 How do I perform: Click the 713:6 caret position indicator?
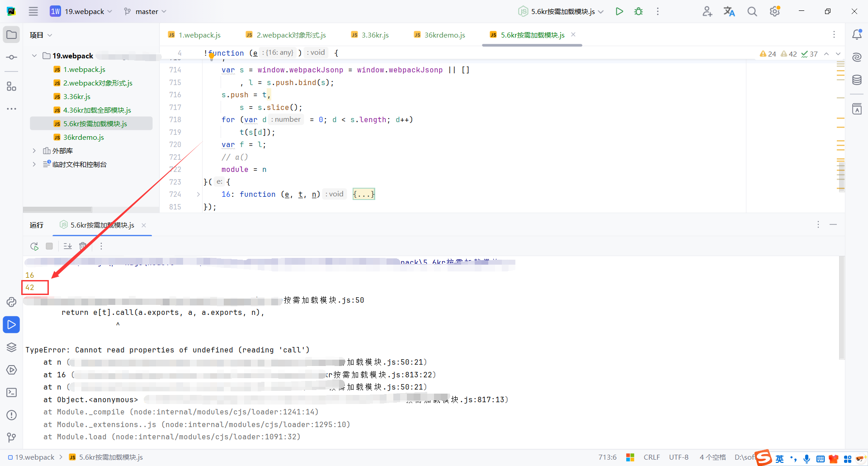click(x=607, y=457)
